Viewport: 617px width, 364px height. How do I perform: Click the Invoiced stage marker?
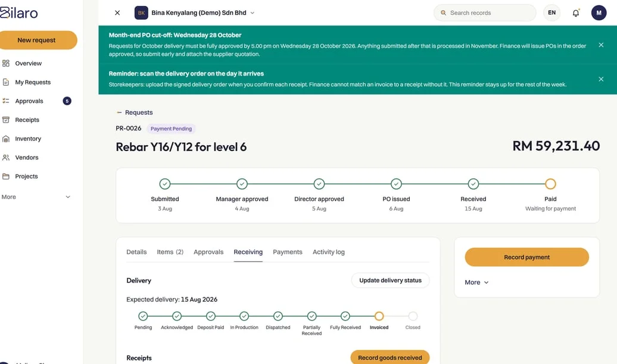pyautogui.click(x=379, y=316)
